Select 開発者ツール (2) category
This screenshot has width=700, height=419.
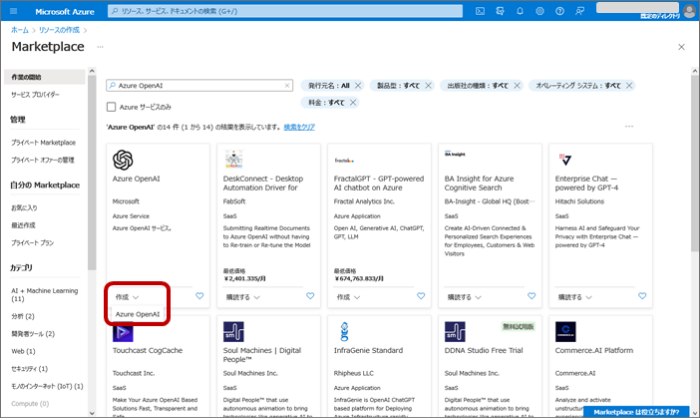point(33,333)
